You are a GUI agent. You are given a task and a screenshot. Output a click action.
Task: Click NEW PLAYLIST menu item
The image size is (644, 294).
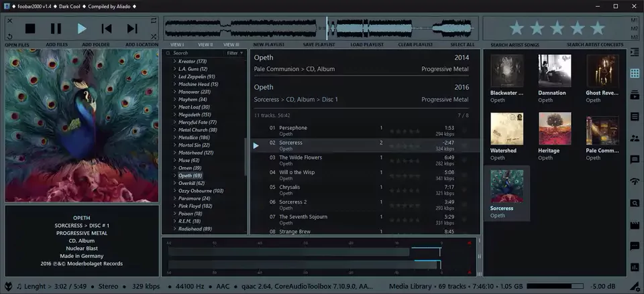(x=268, y=45)
